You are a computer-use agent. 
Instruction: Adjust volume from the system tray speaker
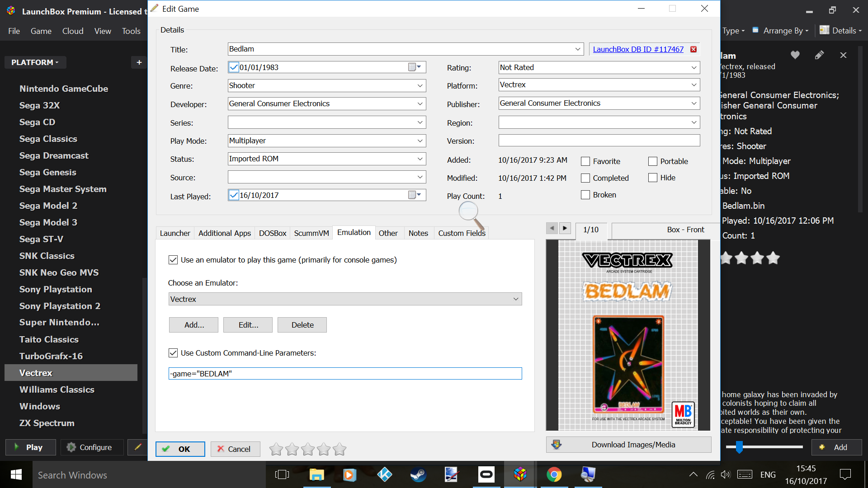[x=725, y=474]
